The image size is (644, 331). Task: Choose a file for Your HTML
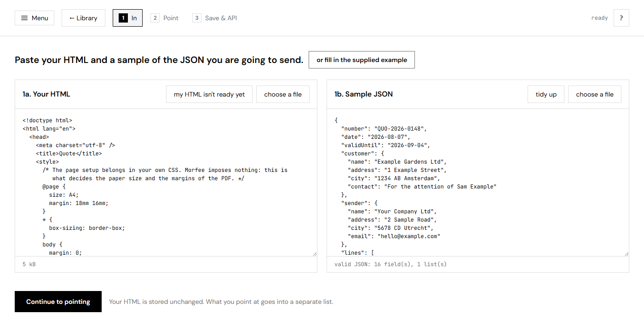[283, 94]
